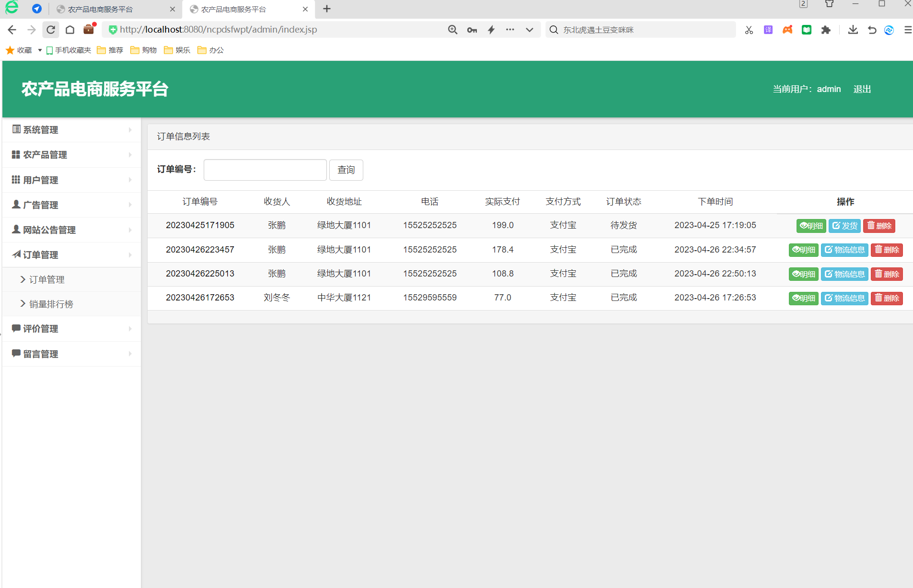Open the browser extensions puzzle icon
This screenshot has height=588, width=913.
pos(825,30)
